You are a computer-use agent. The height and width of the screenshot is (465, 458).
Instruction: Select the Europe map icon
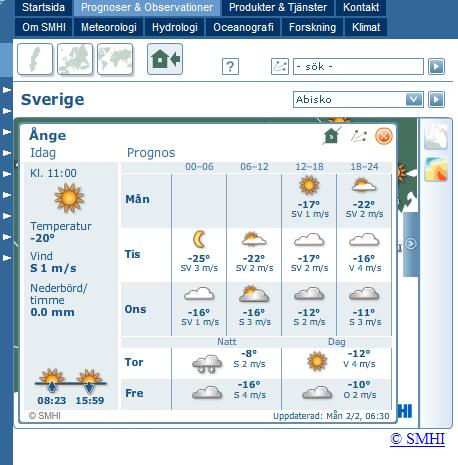(x=75, y=59)
